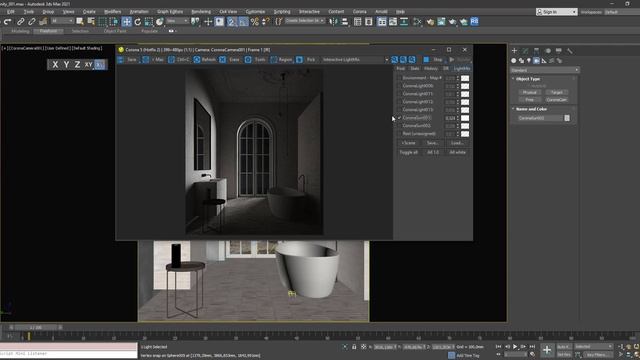The image size is (640, 360).
Task: Click the Pick icon in Corona frame buffer
Action: click(300, 60)
